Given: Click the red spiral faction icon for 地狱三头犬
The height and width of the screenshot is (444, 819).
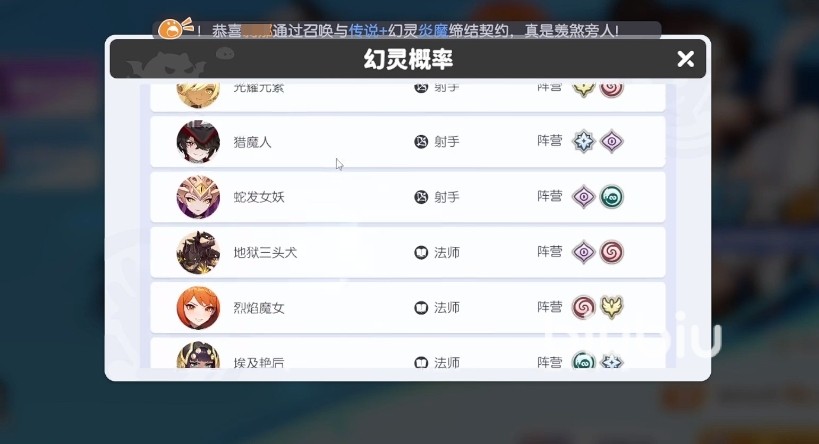Looking at the screenshot, I should pyautogui.click(x=611, y=252).
